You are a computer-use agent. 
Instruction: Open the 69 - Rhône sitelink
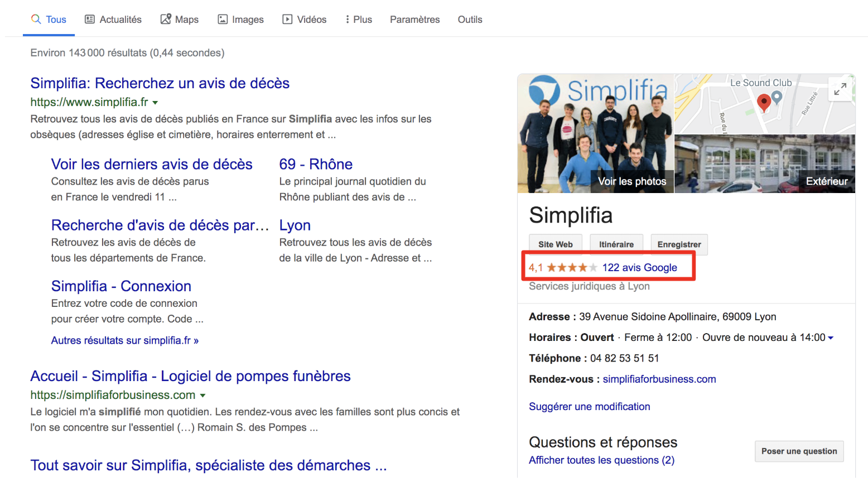coord(316,164)
